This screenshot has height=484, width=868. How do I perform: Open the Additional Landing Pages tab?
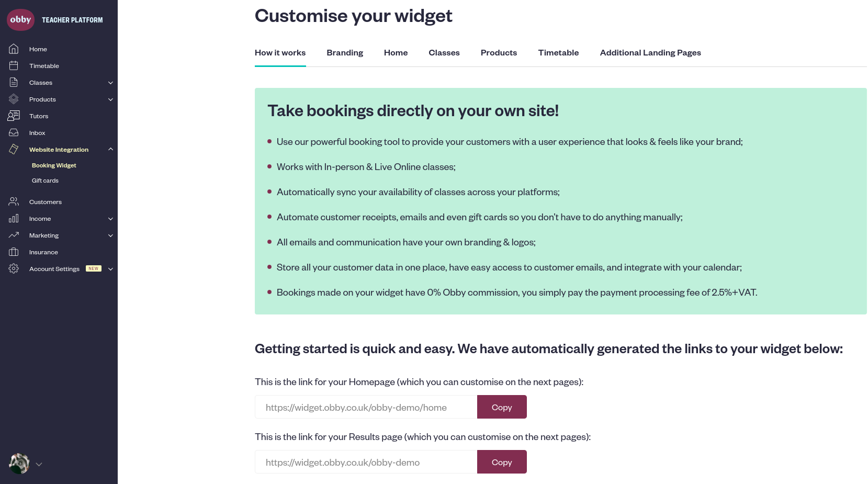[650, 52]
